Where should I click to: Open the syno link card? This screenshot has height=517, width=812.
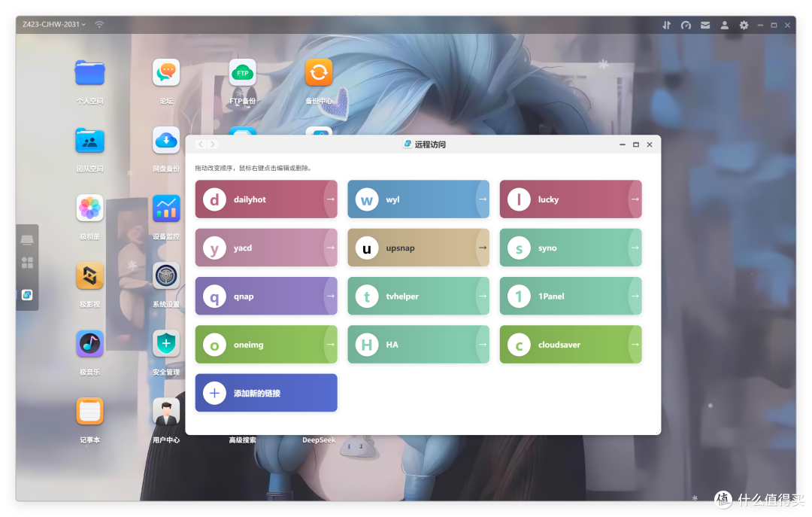coord(571,248)
